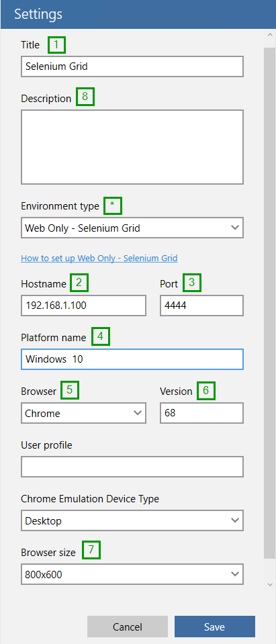The width and height of the screenshot is (276, 644).
Task: Click the Description label
Action: pos(46,99)
